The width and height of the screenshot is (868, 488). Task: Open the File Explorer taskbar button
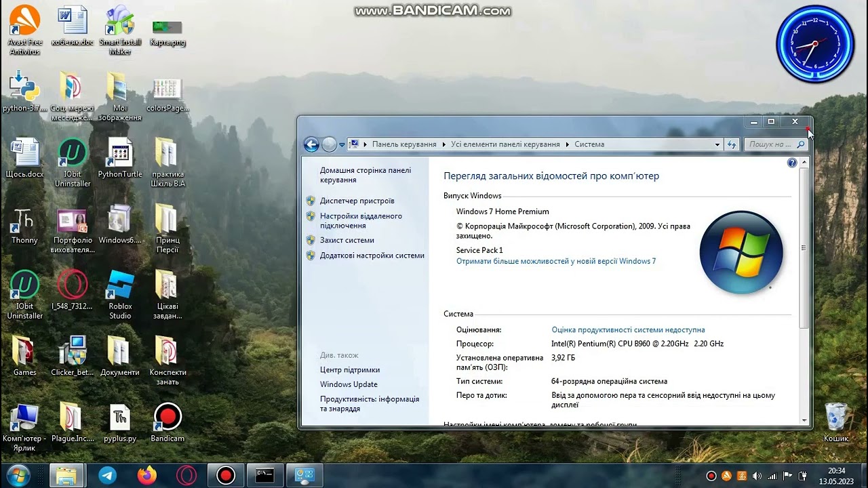coord(66,475)
